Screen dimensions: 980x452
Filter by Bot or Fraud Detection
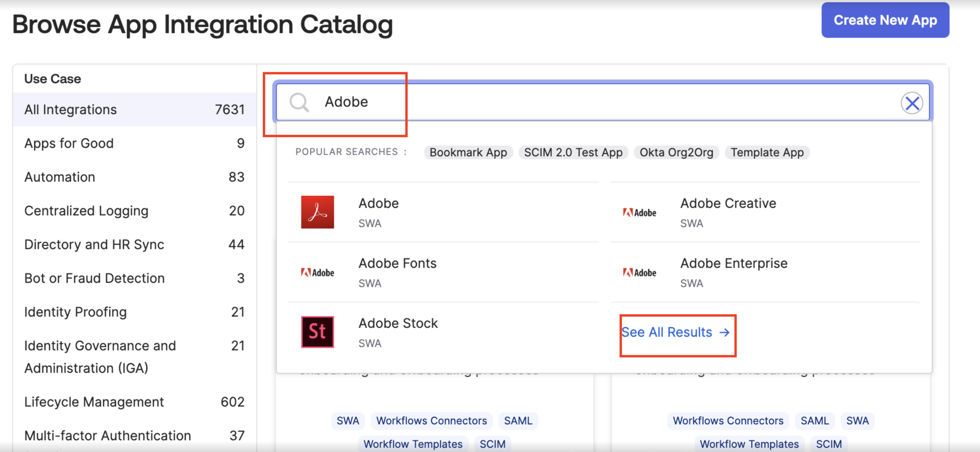[x=134, y=278]
